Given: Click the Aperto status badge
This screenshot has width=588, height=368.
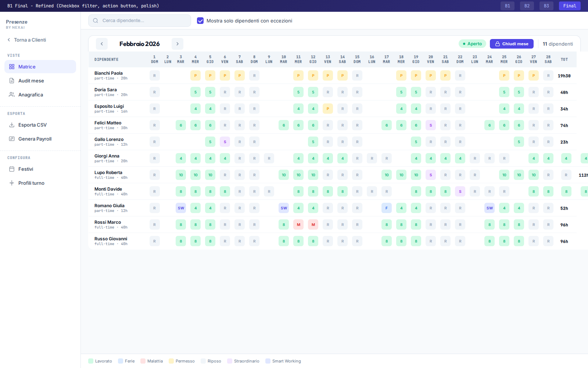Looking at the screenshot, I should point(472,44).
